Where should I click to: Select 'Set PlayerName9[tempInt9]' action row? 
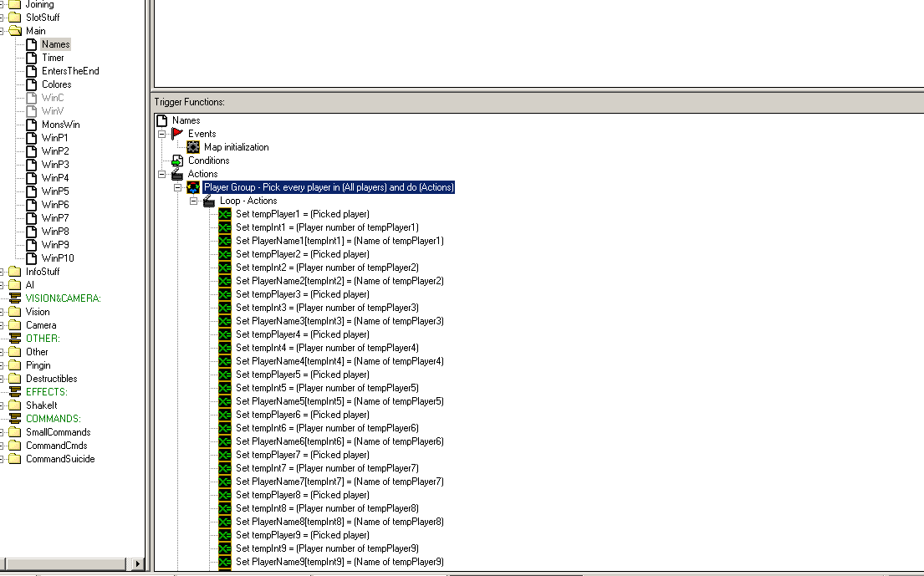click(x=339, y=562)
